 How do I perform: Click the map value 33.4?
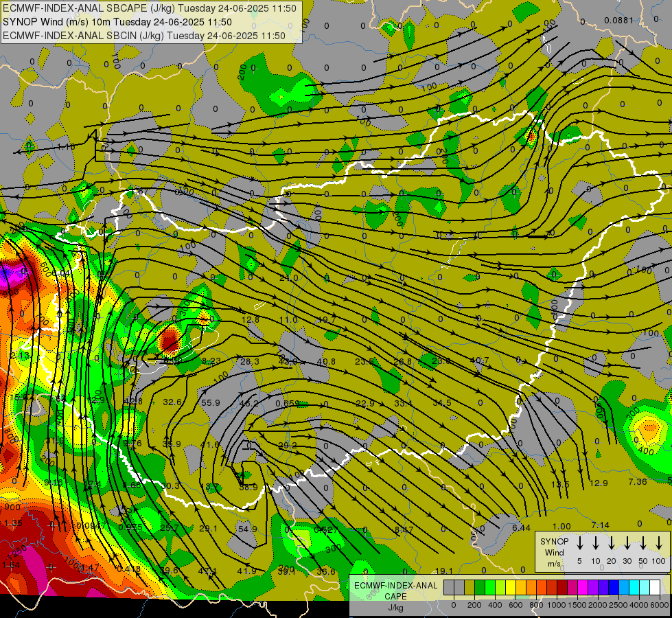coord(404,403)
